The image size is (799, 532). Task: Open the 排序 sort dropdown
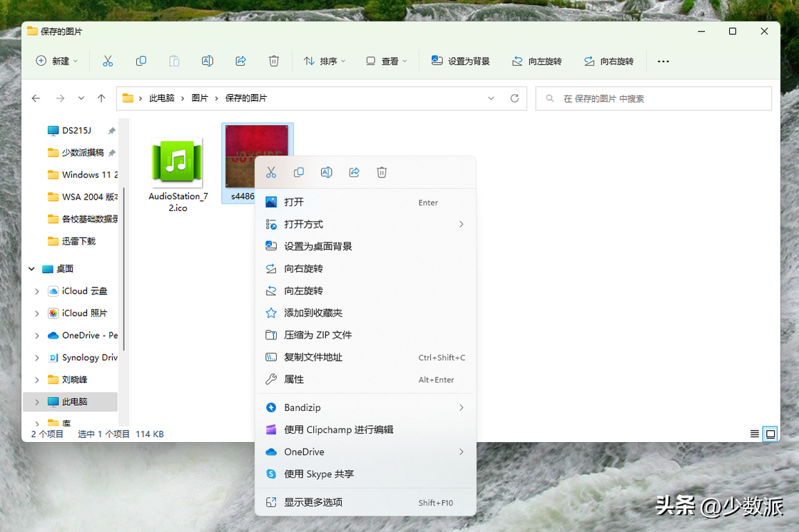point(325,61)
